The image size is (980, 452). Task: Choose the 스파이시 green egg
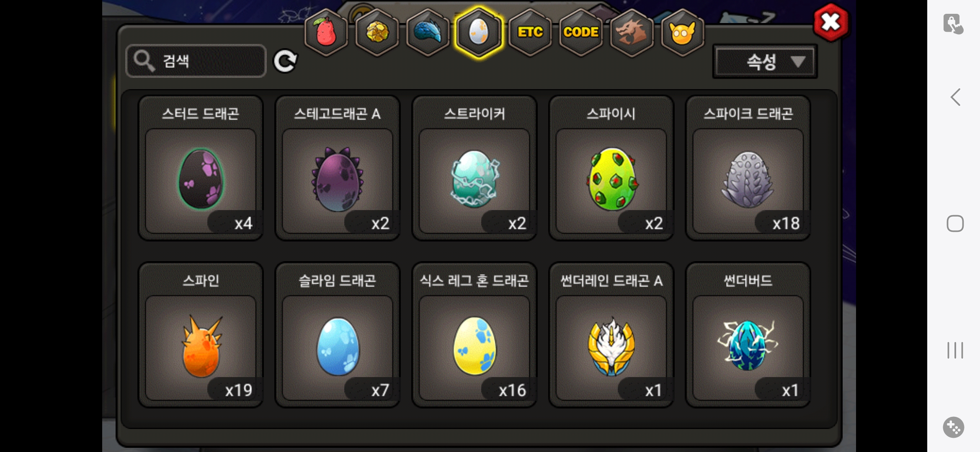611,168
